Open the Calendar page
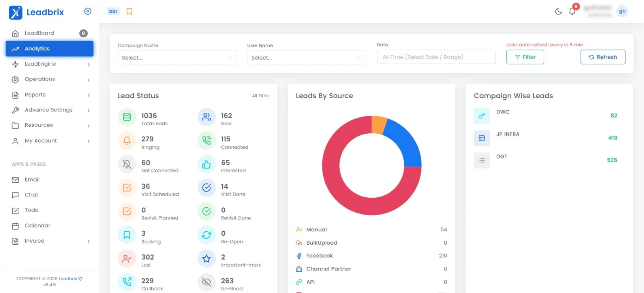644x293 pixels. (x=49, y=226)
